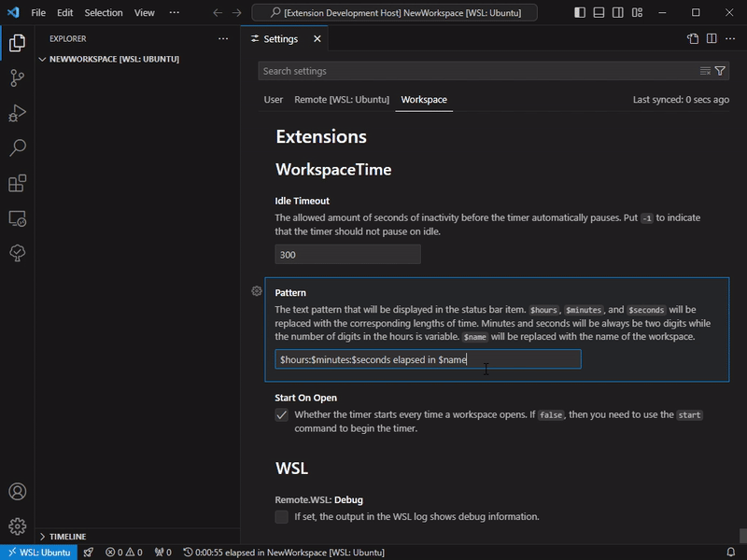Switch to the User settings tab
747x560 pixels.
coord(273,100)
